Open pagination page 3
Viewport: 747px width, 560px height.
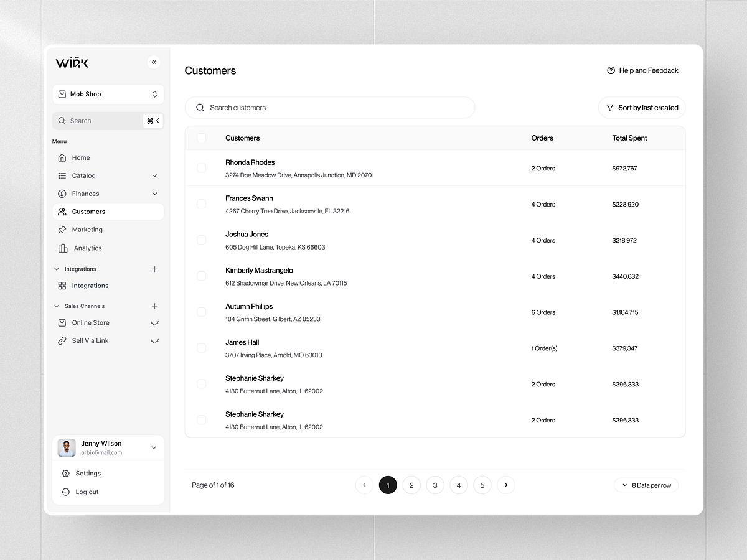(x=435, y=485)
